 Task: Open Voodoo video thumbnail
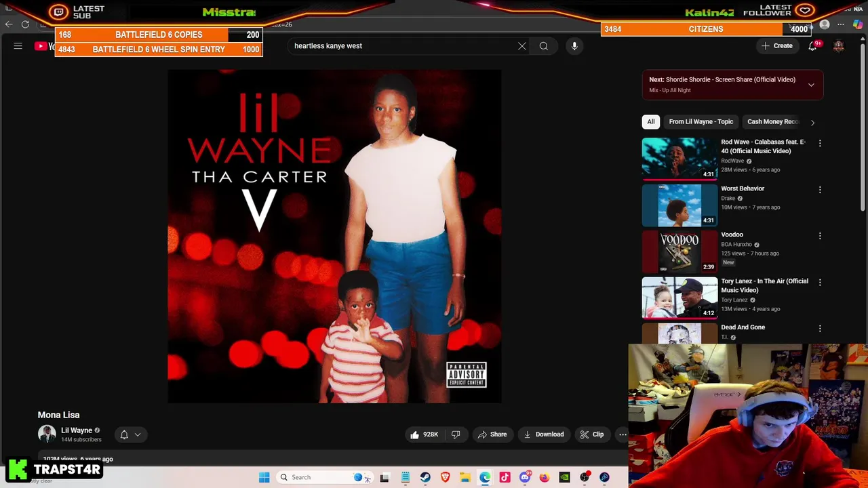click(679, 251)
